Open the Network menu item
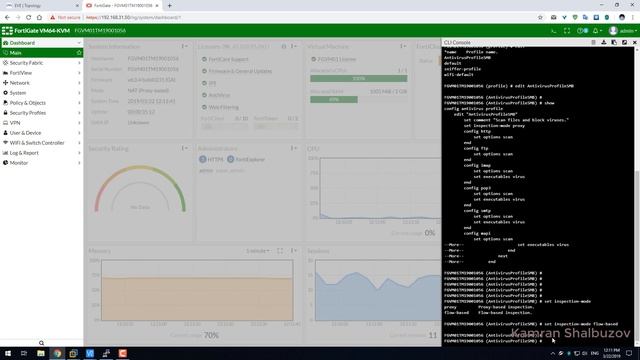The image size is (640, 360). point(41,83)
